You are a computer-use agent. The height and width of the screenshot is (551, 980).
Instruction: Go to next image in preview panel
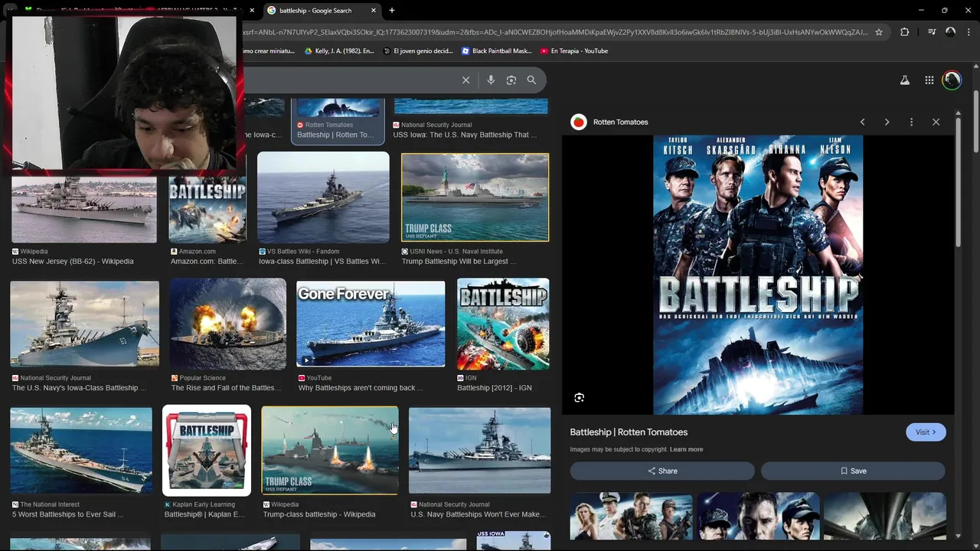pos(887,122)
